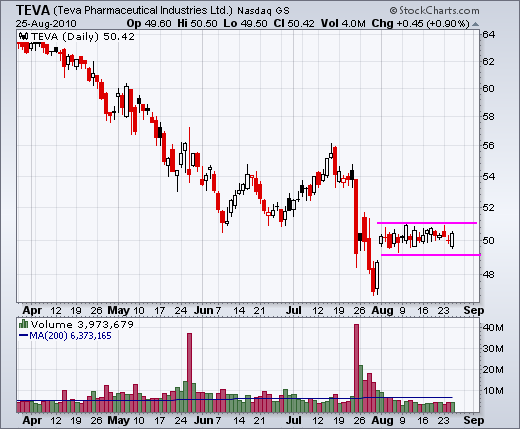Click the Vol 4.0M header value
Screen dimensions: 520x429
[x=343, y=24]
